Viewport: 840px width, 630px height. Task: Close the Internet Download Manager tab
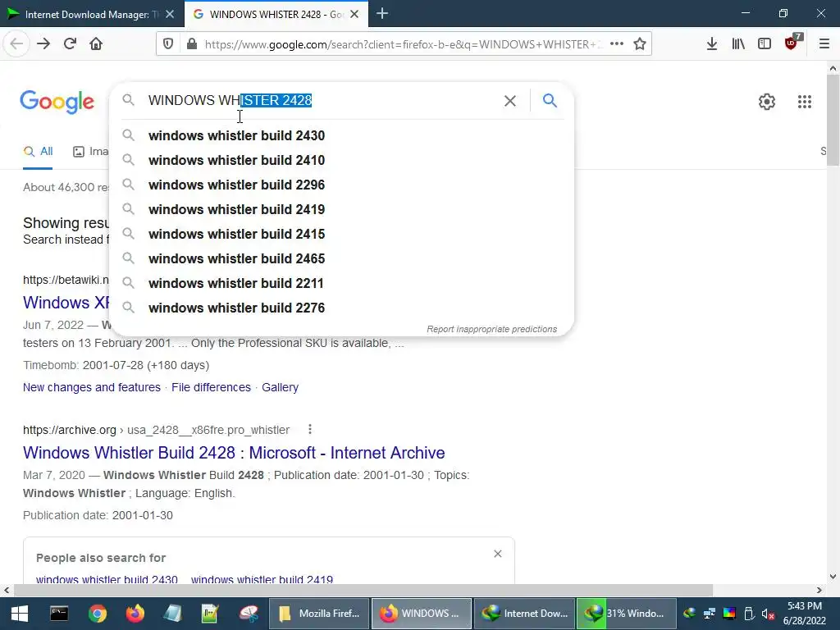[170, 15]
